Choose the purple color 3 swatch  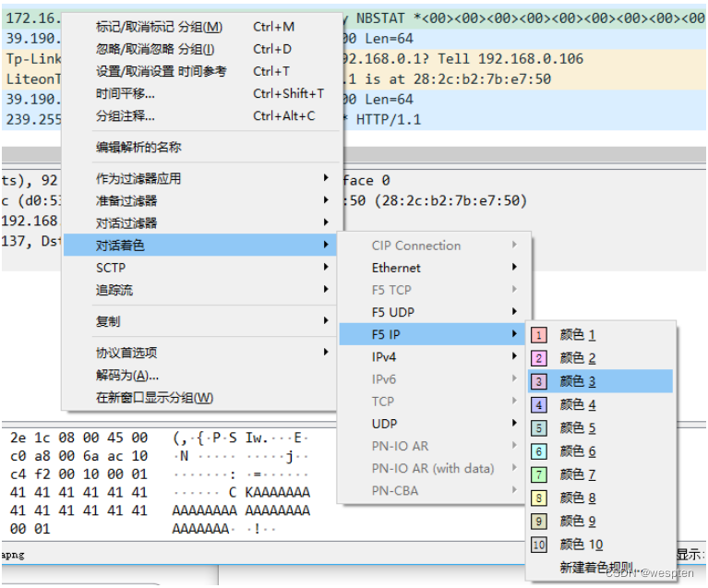click(x=539, y=381)
